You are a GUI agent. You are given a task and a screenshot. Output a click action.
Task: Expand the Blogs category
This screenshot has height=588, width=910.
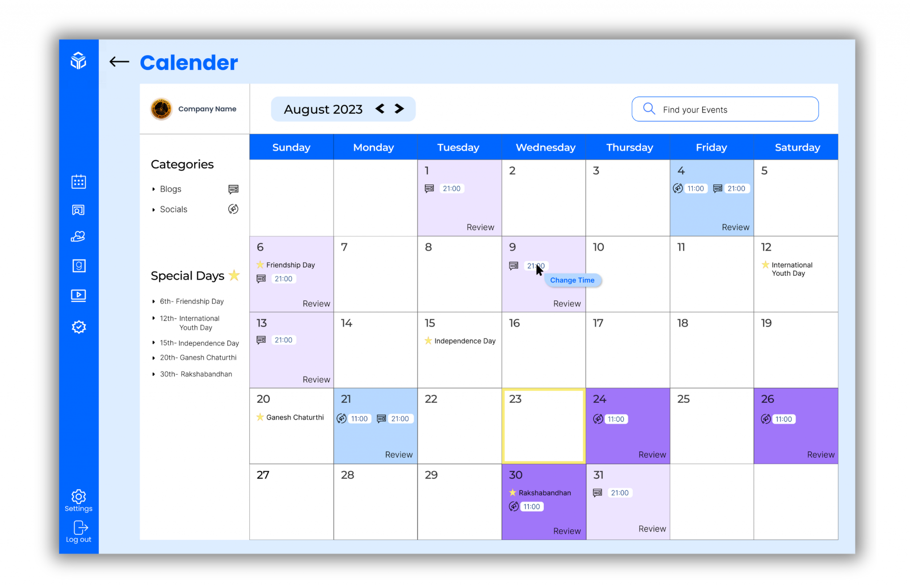click(153, 189)
